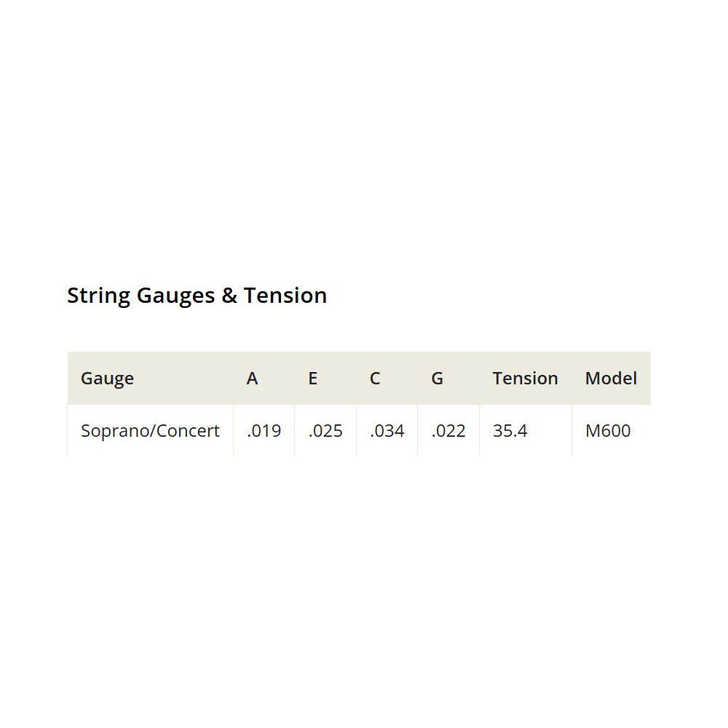Click the M600 model cell
This screenshot has height=728, width=728.
point(608,431)
